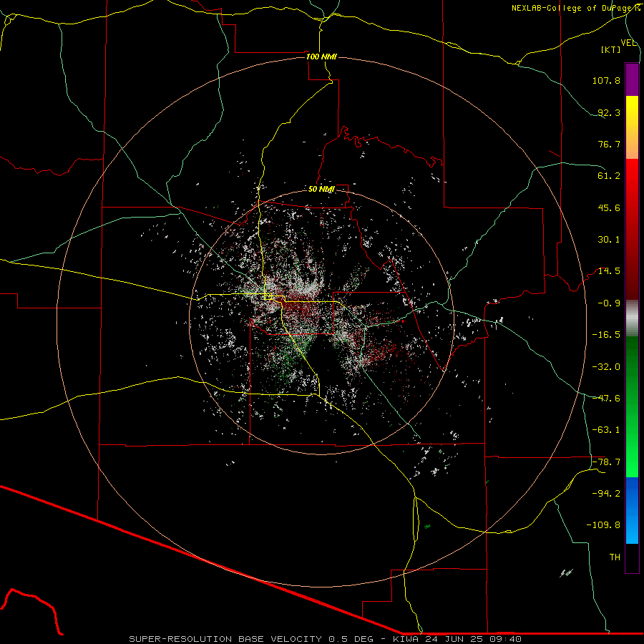Click the 30.1 legend value
Screen dimensions: 644x644
609,240
